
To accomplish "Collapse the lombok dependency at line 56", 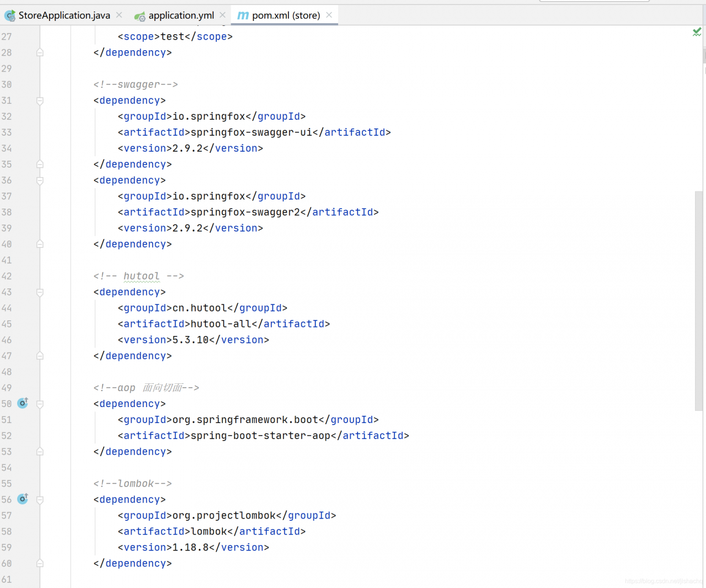I will tap(40, 500).
